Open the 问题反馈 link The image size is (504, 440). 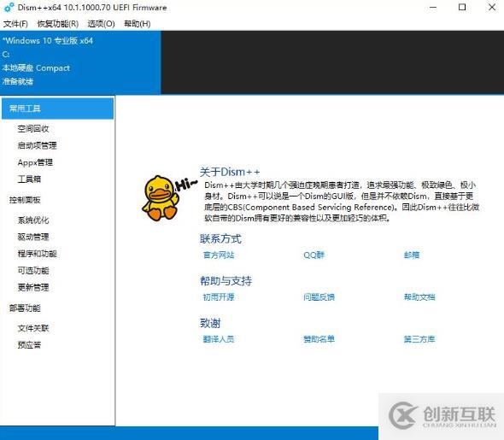click(319, 297)
